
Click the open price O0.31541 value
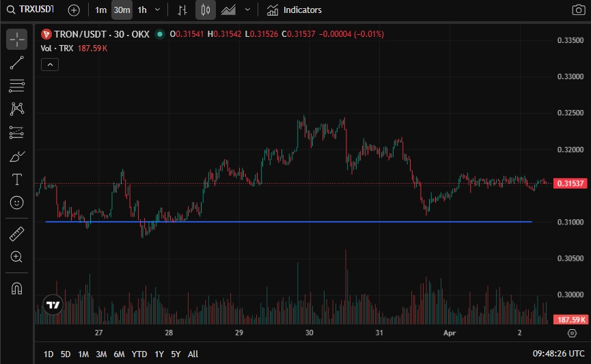(187, 34)
